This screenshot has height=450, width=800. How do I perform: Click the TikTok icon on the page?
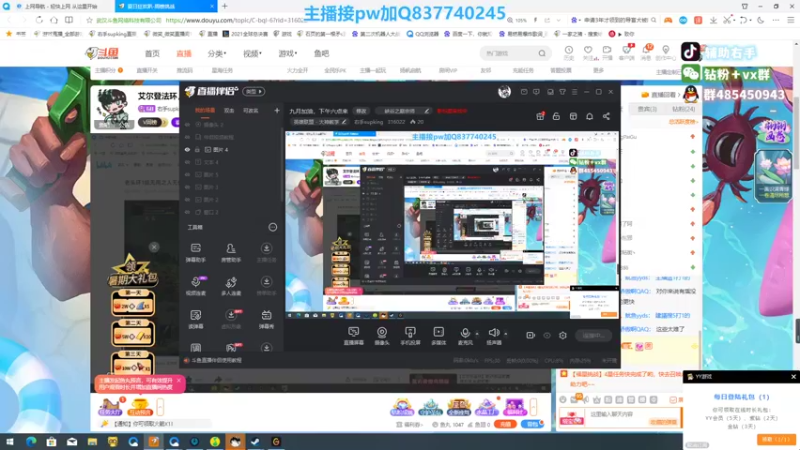click(690, 52)
